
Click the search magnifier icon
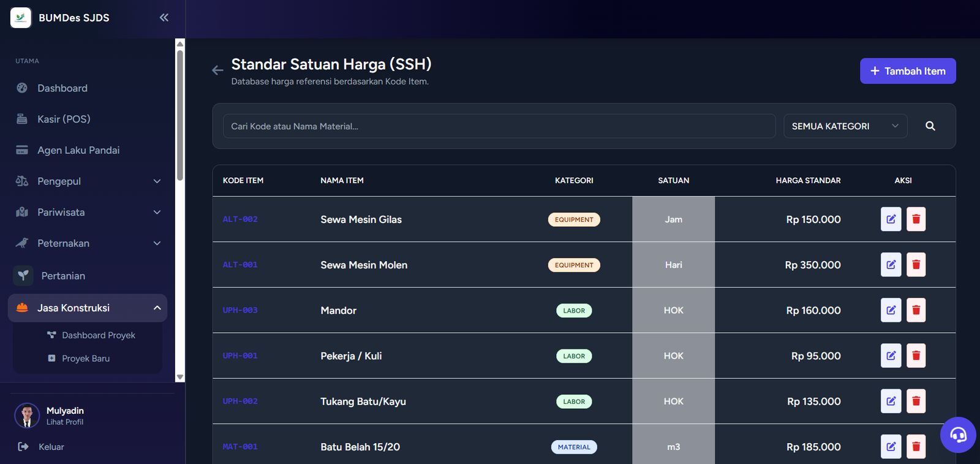pos(930,126)
